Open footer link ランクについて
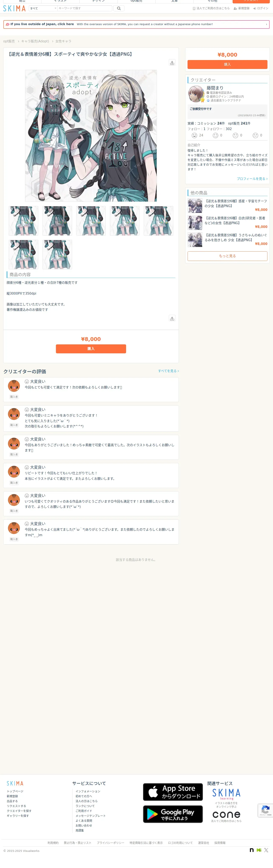Image resolution: width=273 pixels, height=868 pixels. pos(85,806)
